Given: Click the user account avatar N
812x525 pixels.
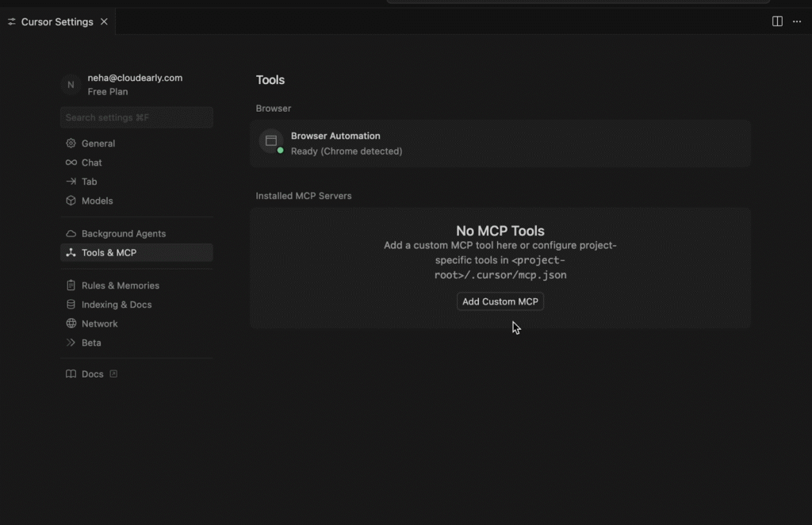Looking at the screenshot, I should pyautogui.click(x=71, y=85).
